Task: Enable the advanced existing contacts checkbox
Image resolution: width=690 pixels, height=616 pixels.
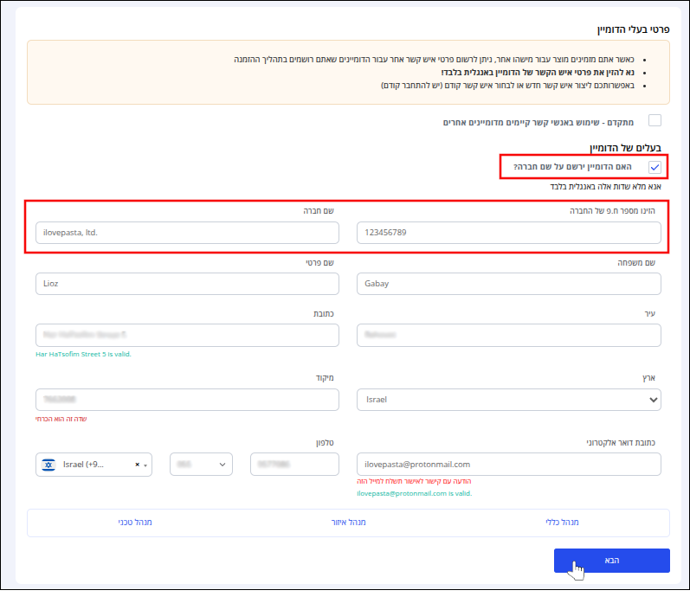Action: [x=655, y=120]
